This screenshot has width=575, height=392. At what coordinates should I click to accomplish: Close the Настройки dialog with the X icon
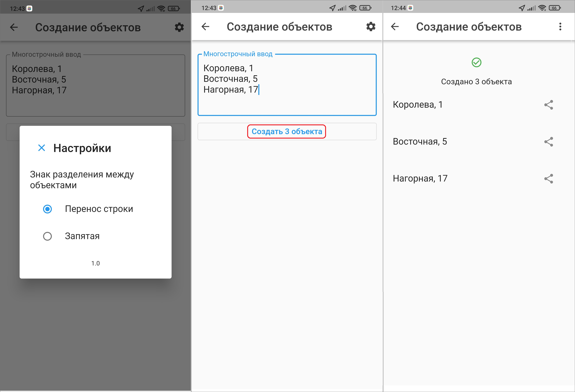[x=42, y=148]
